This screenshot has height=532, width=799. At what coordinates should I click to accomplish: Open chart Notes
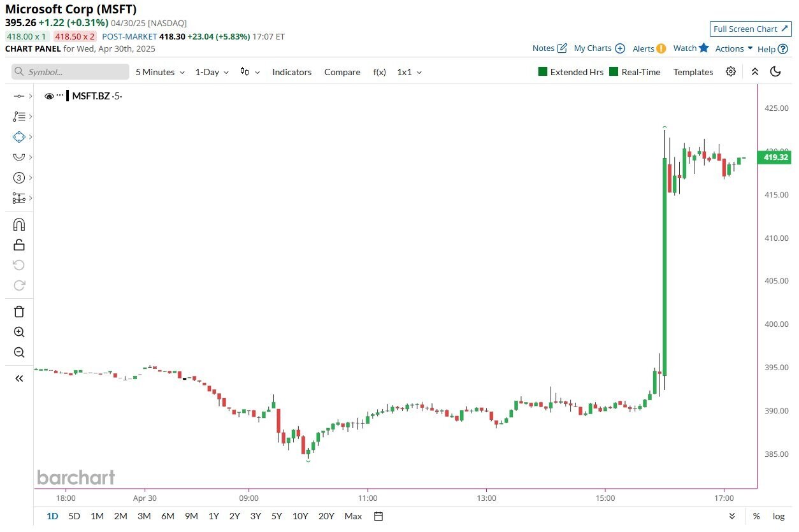[x=550, y=48]
